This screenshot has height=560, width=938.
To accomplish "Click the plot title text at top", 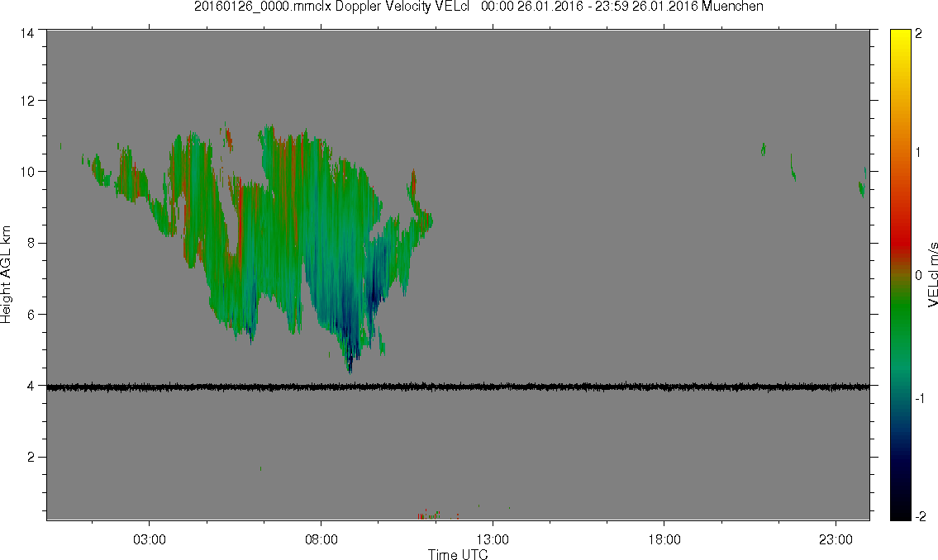I will point(479,7).
